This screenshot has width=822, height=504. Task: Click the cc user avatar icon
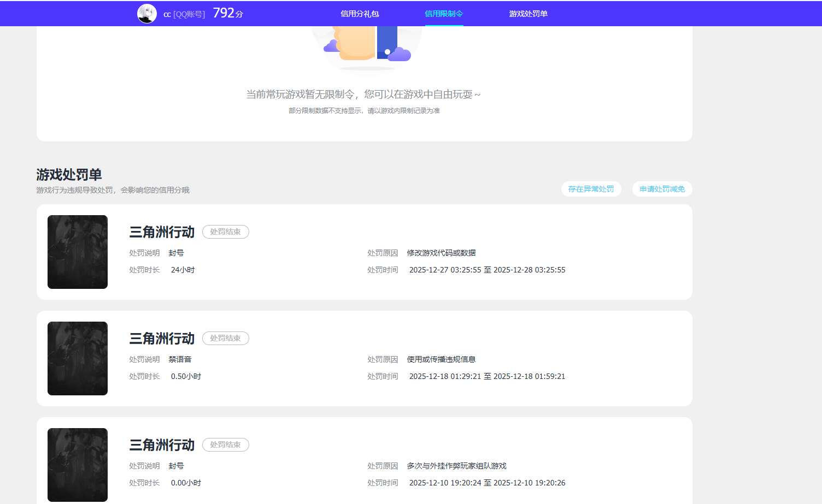(146, 13)
